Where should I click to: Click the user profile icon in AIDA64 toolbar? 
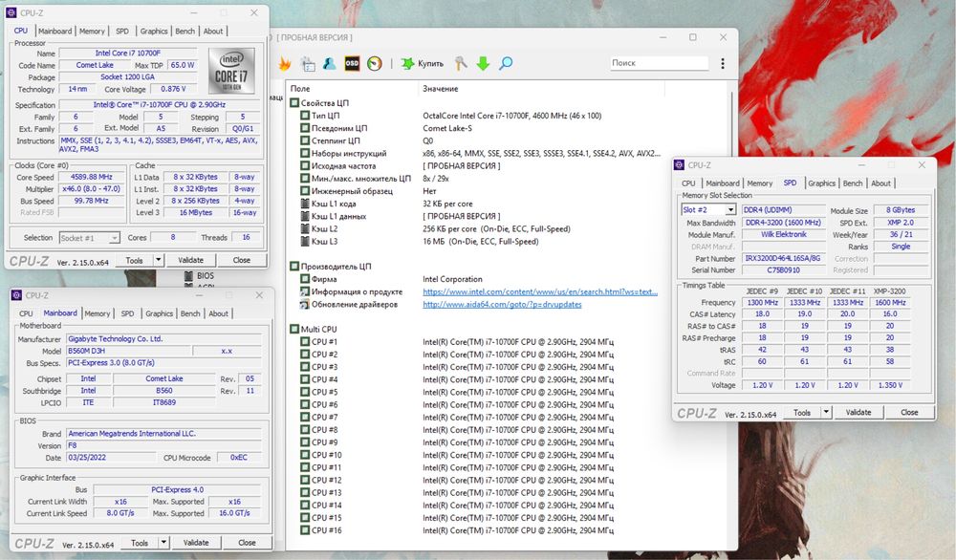329,63
